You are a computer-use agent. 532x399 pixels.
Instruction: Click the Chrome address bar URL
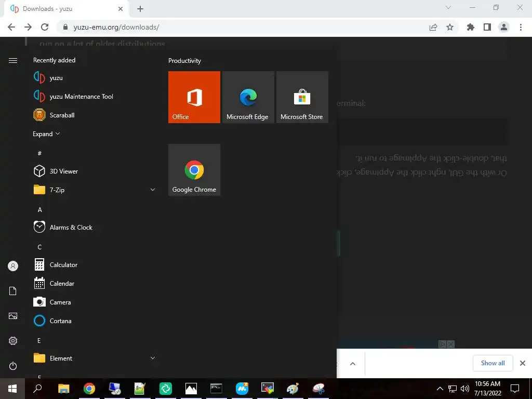(x=116, y=27)
